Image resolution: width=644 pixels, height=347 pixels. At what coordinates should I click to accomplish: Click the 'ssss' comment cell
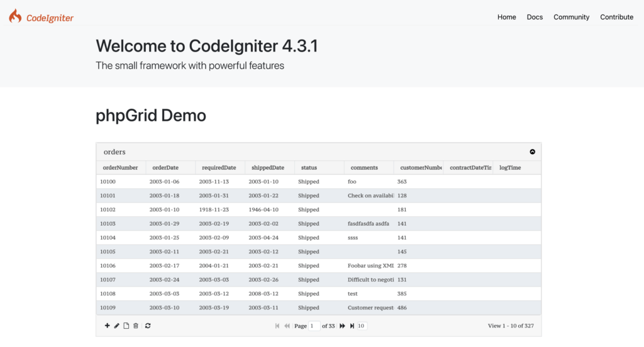[369, 238]
